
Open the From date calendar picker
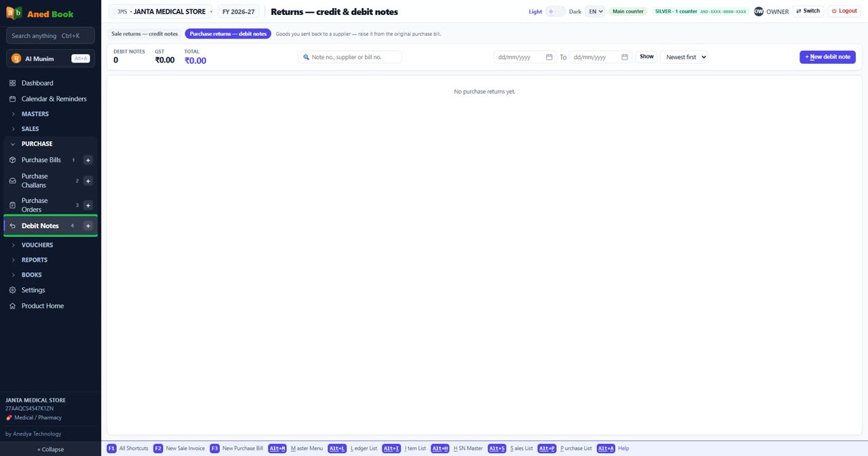pos(549,57)
